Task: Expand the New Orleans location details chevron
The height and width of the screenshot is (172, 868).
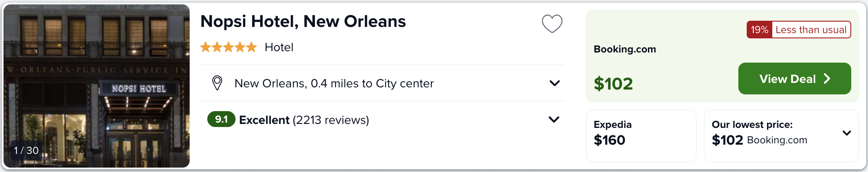Action: tap(554, 83)
